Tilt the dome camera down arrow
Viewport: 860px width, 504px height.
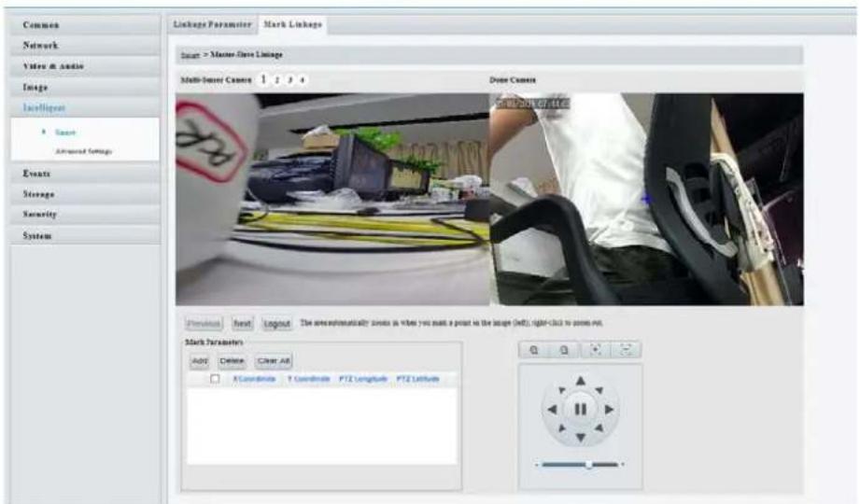point(580,438)
